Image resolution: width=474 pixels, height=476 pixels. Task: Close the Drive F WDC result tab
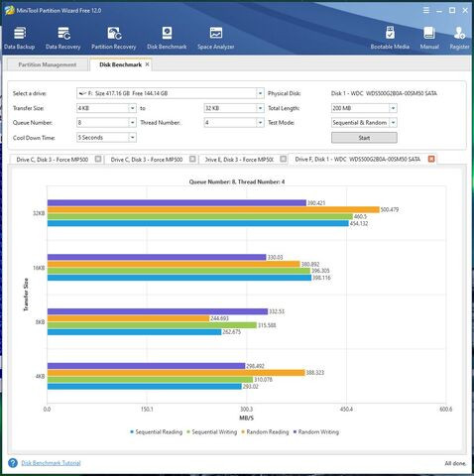[x=431, y=159]
